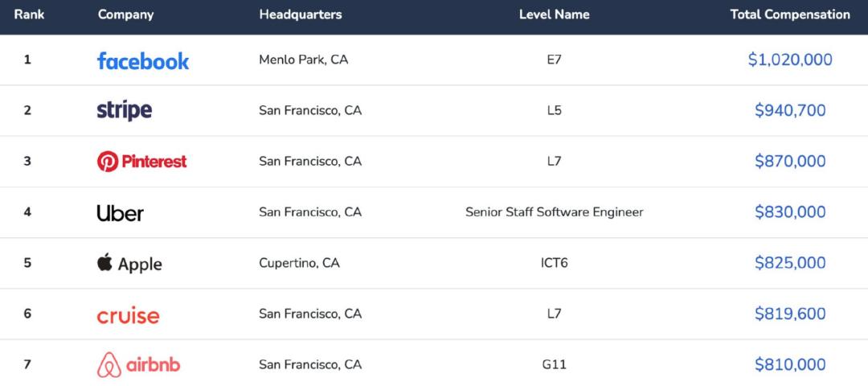Click the Apple logo

tap(129, 264)
